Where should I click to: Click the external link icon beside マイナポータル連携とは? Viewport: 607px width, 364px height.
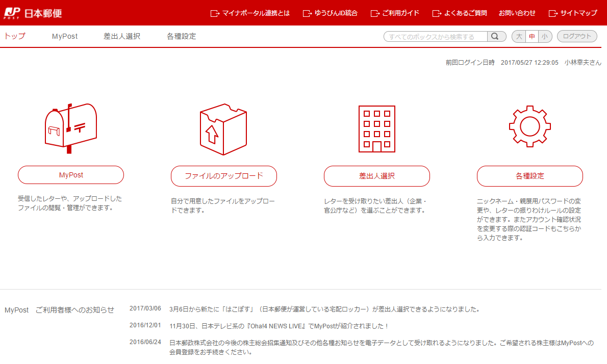215,14
